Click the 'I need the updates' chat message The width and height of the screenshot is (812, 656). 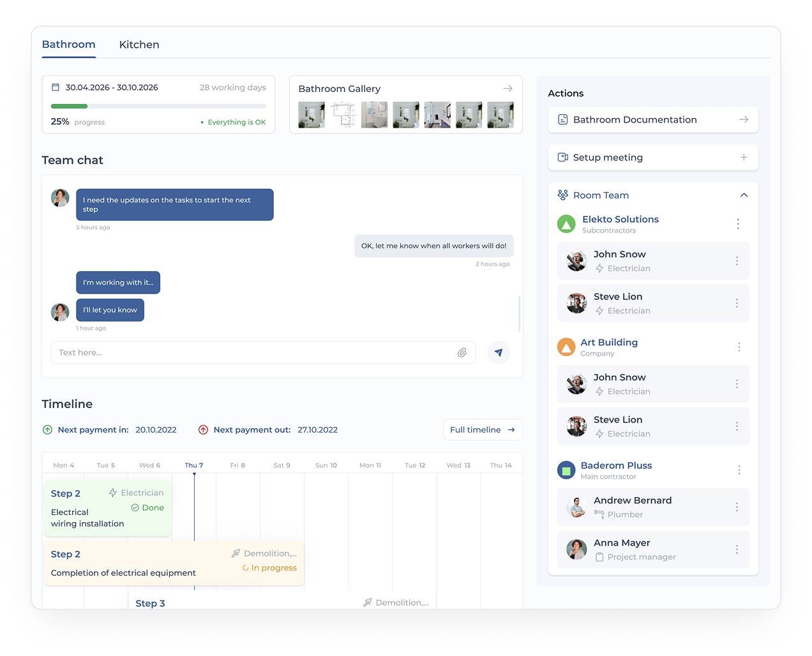coord(175,205)
